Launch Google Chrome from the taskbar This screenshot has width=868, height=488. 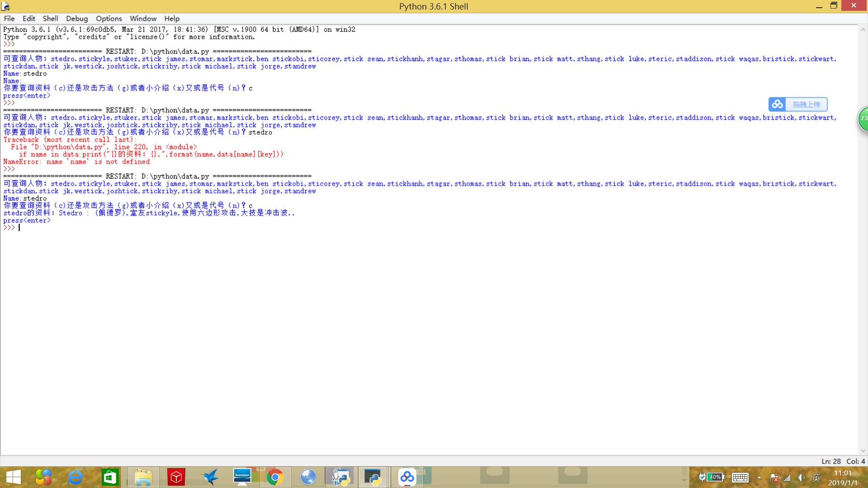point(275,477)
